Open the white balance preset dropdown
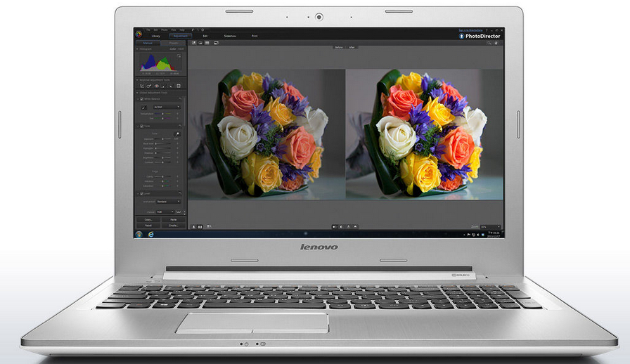Viewport: 630px width, 364px height. 167,107
